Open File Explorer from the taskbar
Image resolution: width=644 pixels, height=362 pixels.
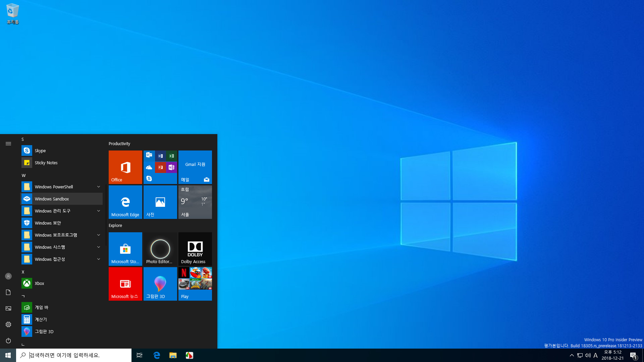(173, 355)
